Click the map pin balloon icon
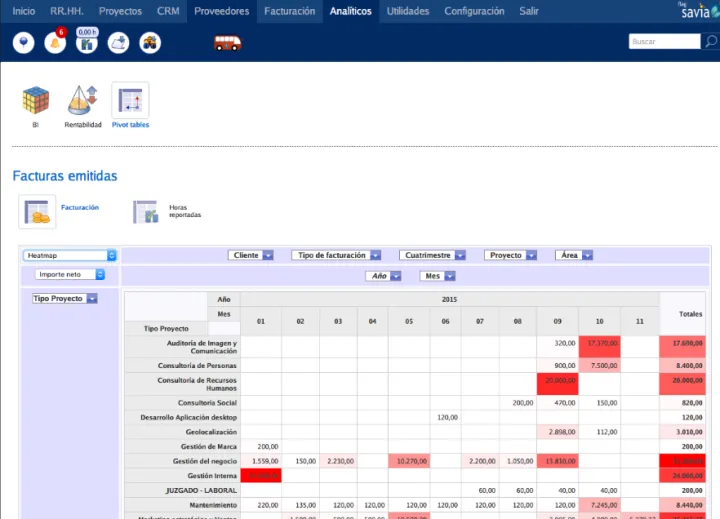This screenshot has height=519, width=720. pyautogui.click(x=23, y=43)
